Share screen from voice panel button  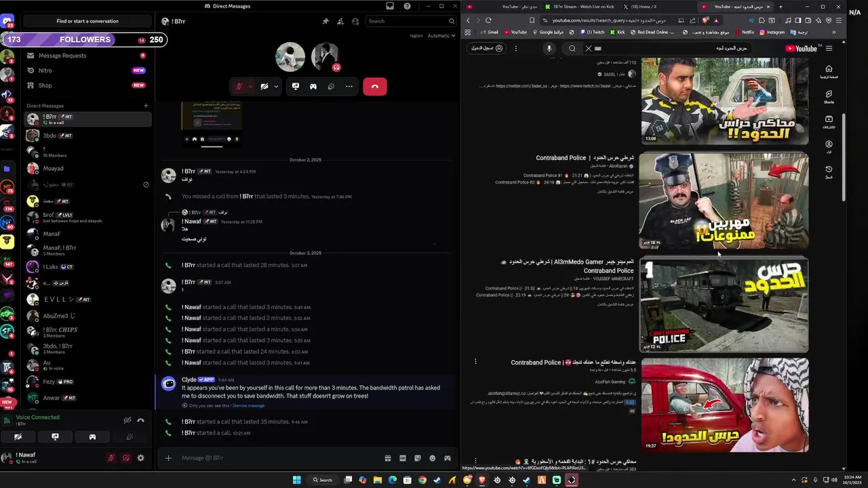click(x=56, y=437)
